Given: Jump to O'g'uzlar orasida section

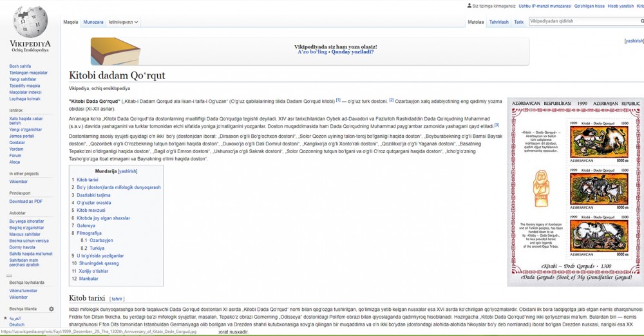Looking at the screenshot, I should pyautogui.click(x=93, y=203).
